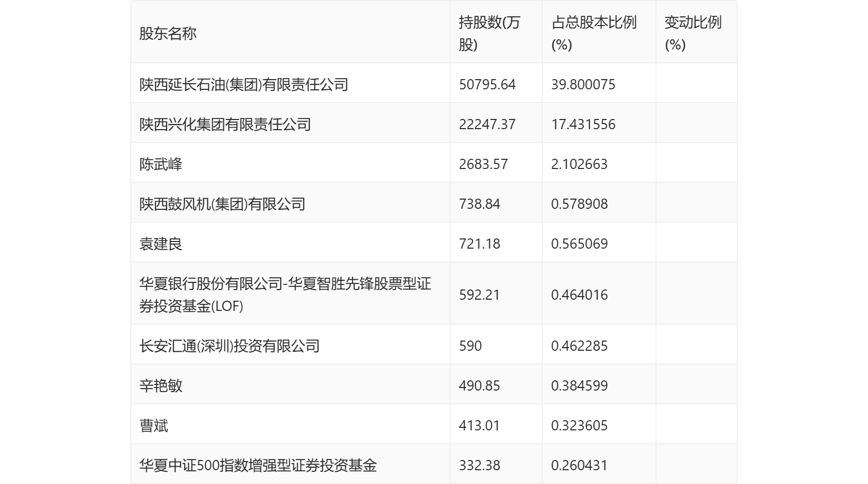Click the value 50795.64
This screenshot has height=484, width=868.
(487, 84)
